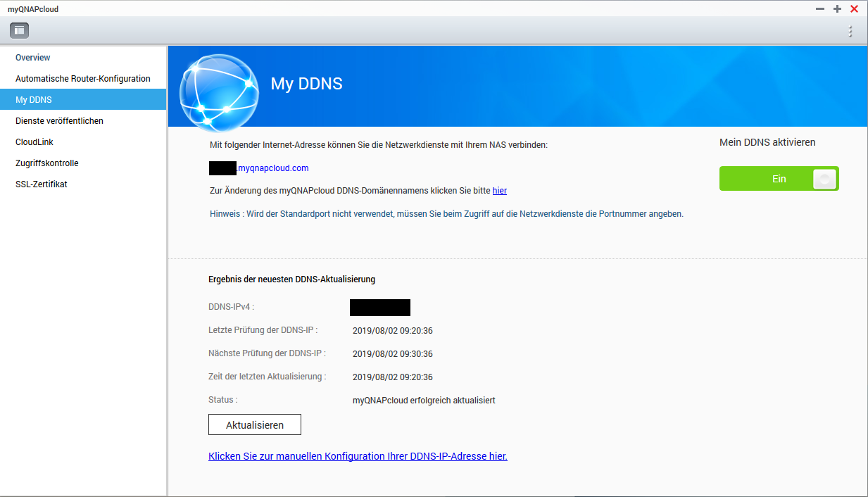
Task: Close the myQNAPcloud window
Action: 854,9
